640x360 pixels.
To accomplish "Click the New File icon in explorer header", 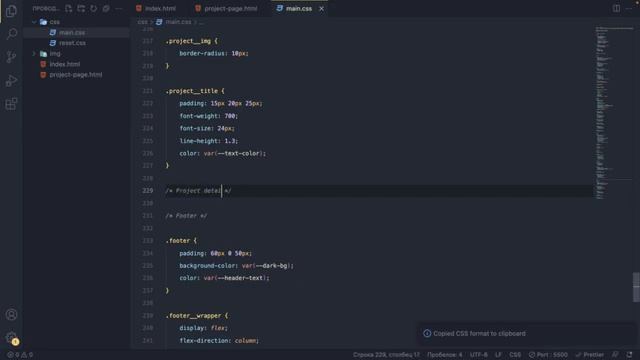I will click(69, 8).
